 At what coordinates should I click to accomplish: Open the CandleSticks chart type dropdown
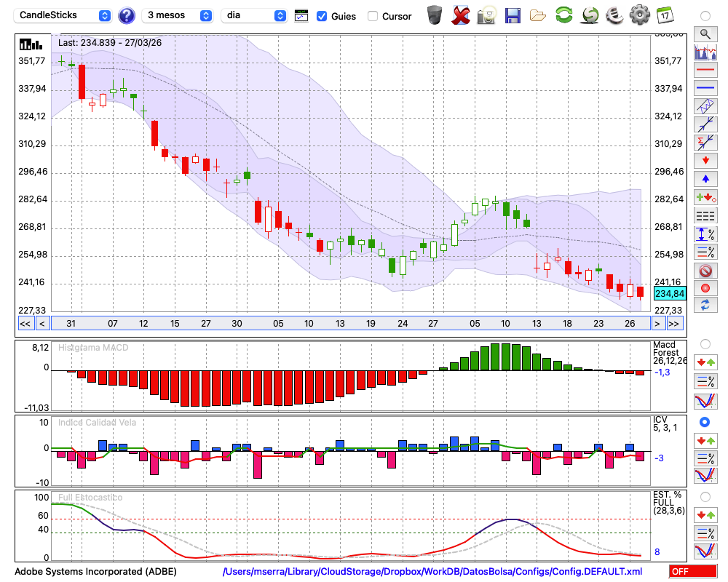pyautogui.click(x=64, y=15)
